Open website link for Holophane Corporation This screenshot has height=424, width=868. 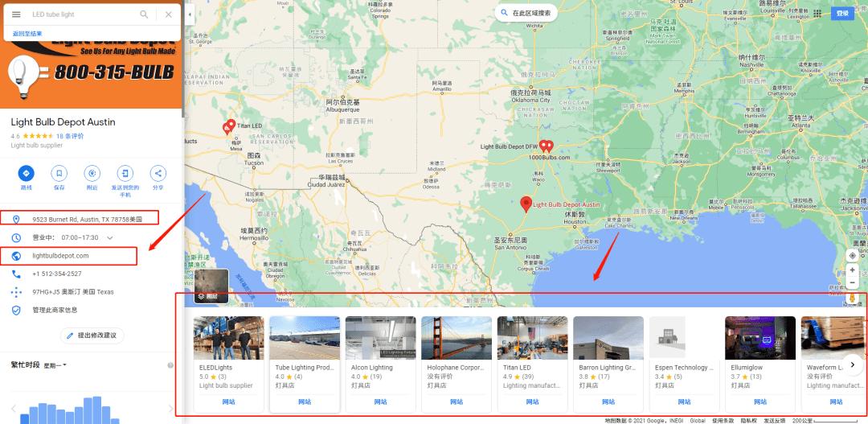point(457,401)
